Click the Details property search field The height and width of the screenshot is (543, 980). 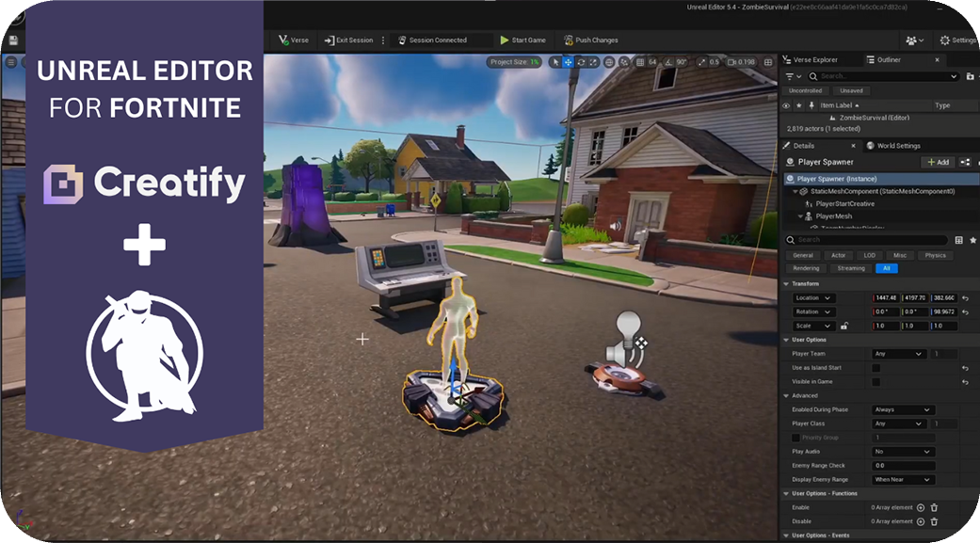[866, 240]
